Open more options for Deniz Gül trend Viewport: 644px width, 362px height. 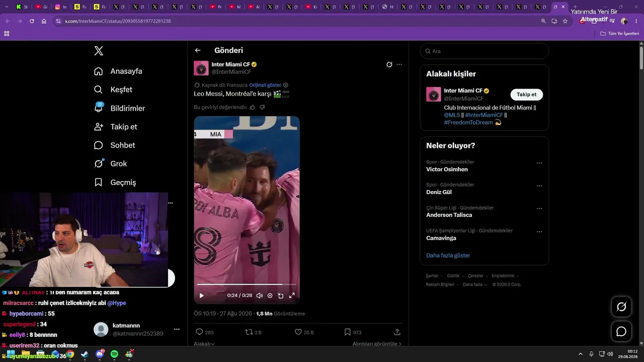[539, 186]
